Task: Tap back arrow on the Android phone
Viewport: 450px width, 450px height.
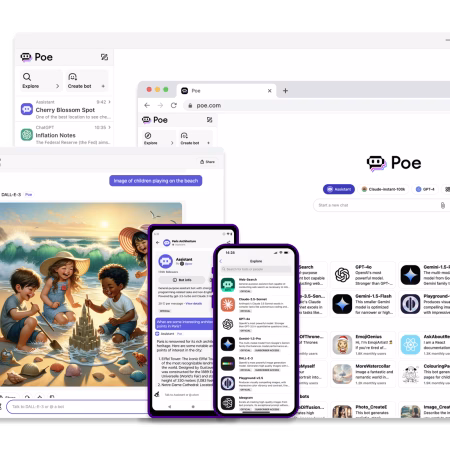Action: (158, 243)
